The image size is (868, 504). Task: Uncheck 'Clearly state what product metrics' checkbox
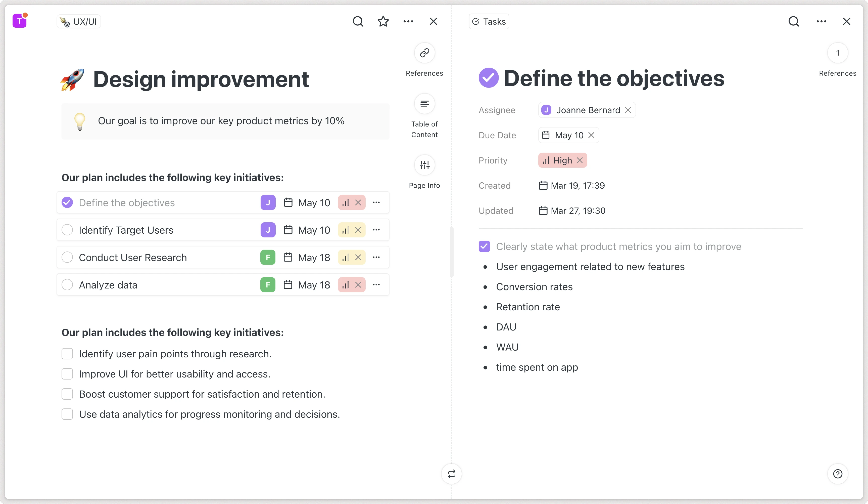(484, 246)
